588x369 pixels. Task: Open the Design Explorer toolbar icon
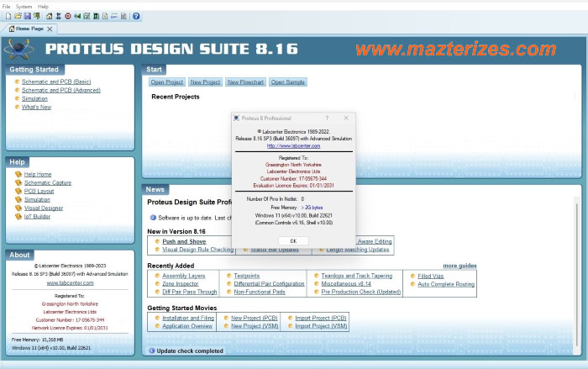pyautogui.click(x=96, y=16)
